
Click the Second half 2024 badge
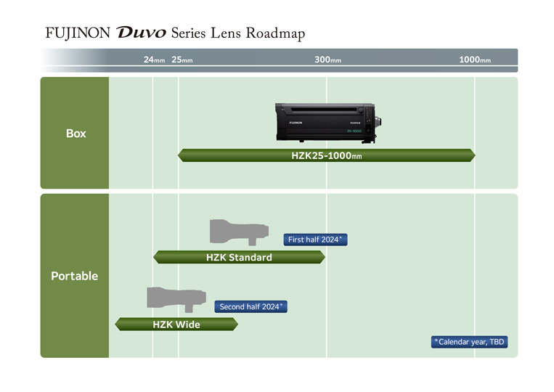click(x=251, y=307)
